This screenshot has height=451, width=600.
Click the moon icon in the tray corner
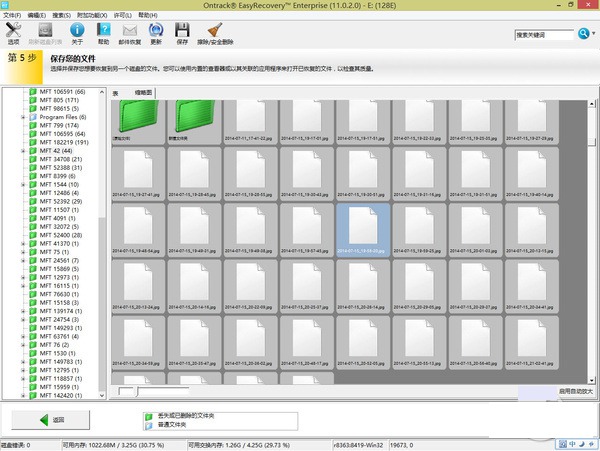point(581,444)
